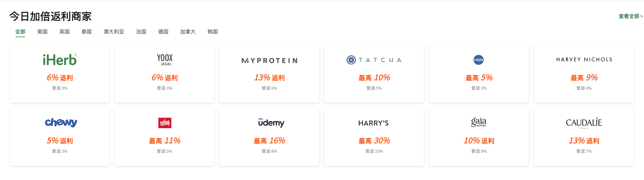Click the iHerb logo

pos(60,60)
